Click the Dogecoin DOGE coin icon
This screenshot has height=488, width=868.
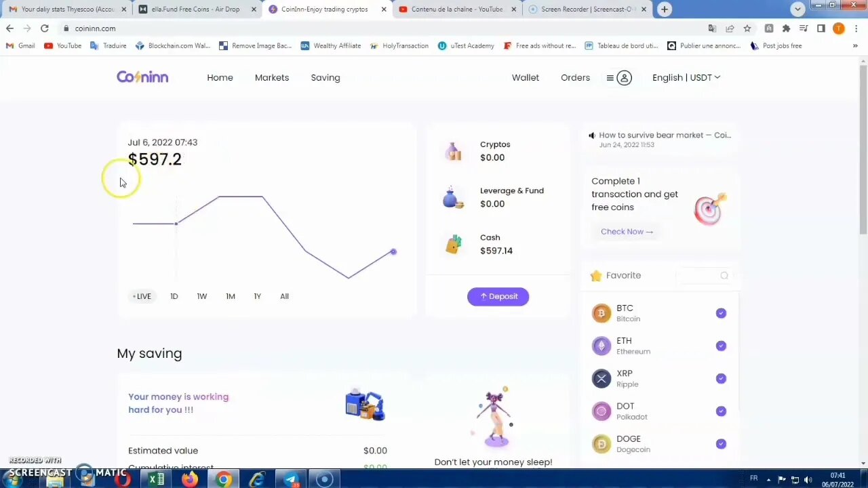[x=601, y=443]
